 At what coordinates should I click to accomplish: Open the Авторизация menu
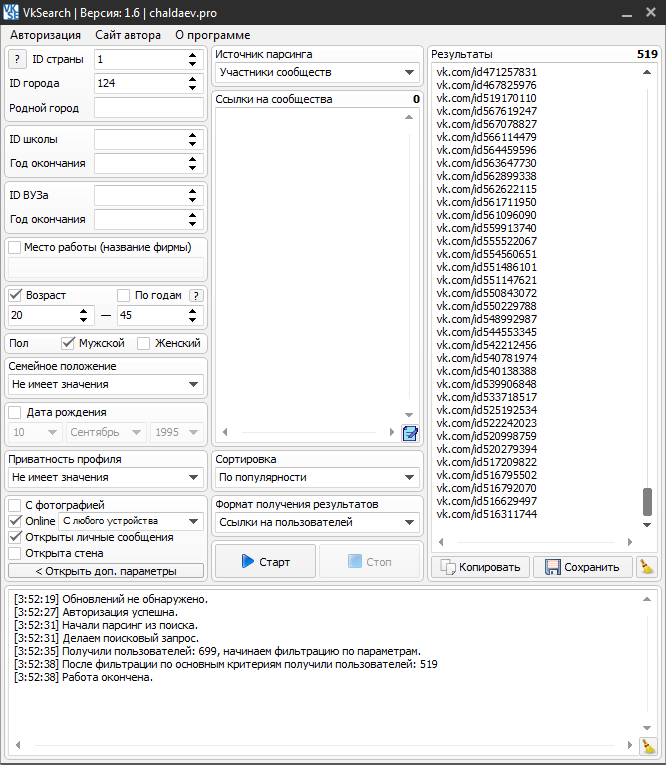pos(45,35)
